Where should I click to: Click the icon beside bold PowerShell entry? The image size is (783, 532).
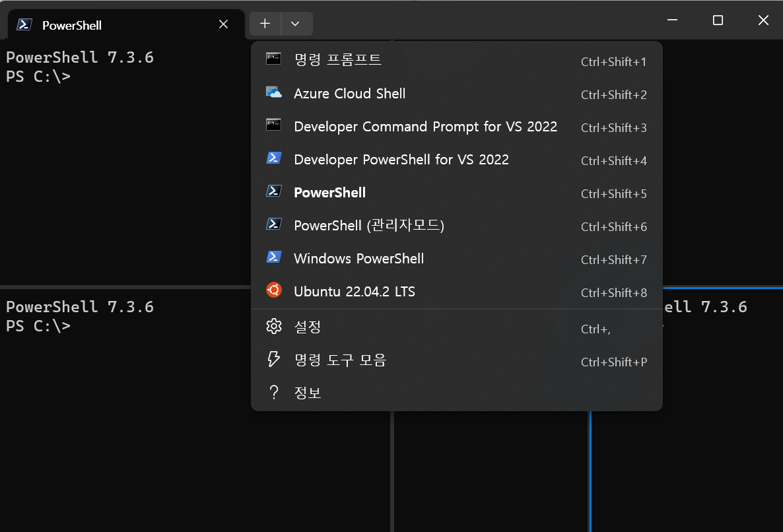click(x=273, y=191)
